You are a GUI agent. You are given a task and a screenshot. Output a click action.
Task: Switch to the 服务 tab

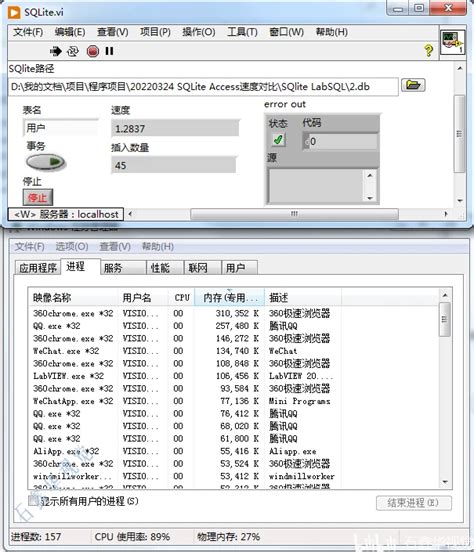123,268
